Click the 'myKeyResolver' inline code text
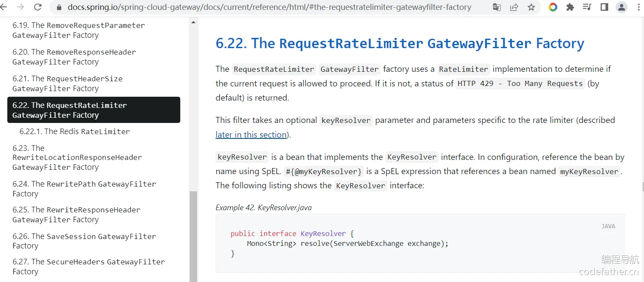This screenshot has width=644, height=282. [589, 172]
